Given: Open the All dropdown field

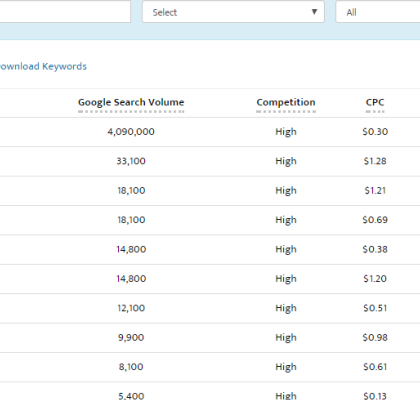Looking at the screenshot, I should 378,12.
